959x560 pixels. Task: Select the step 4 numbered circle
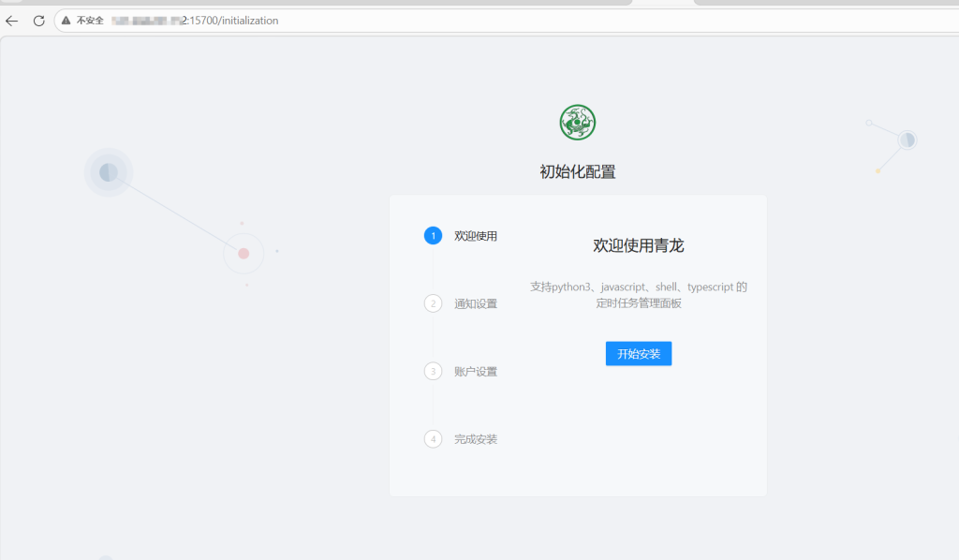(x=433, y=438)
